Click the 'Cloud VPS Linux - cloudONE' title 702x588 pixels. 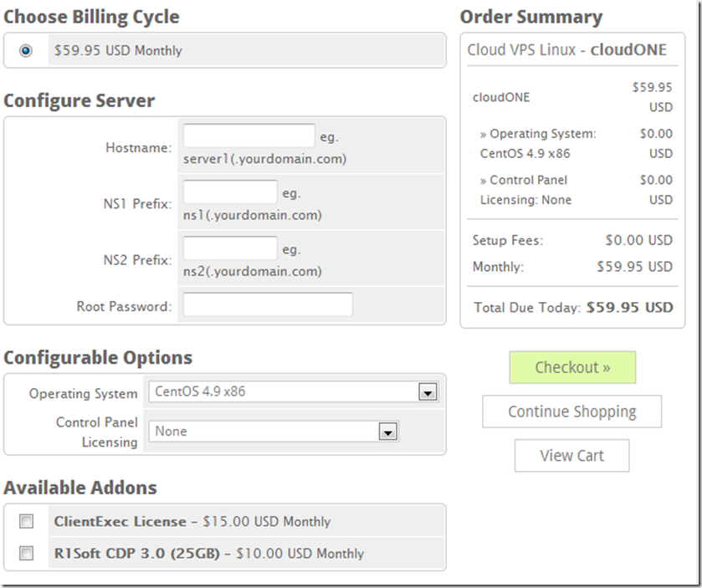click(x=566, y=49)
